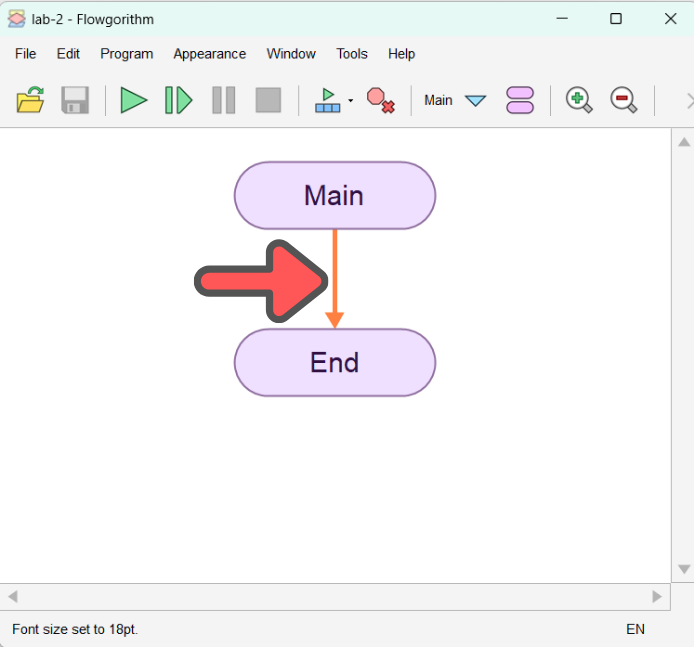Close the lab-2 Flowgorithm window
Screen dimensions: 694x648
coord(671,19)
